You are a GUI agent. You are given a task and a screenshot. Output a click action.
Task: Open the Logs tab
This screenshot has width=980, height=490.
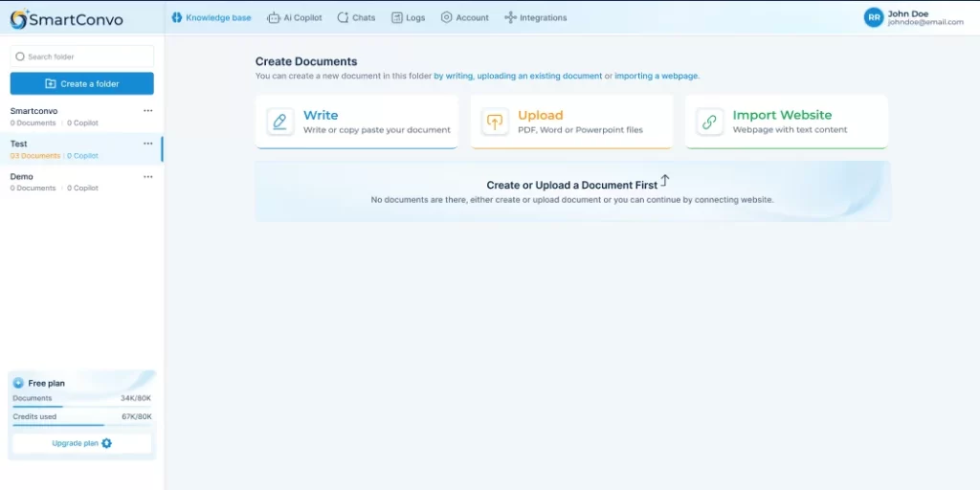(x=408, y=17)
